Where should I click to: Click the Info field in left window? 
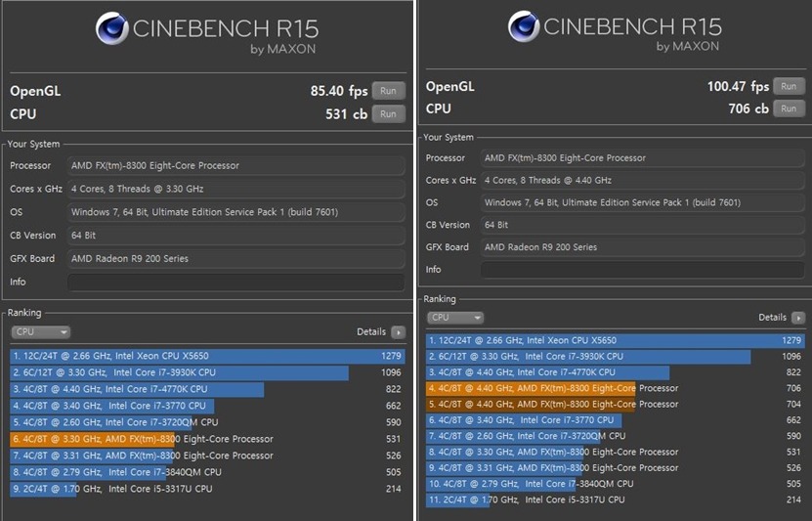coord(235,282)
